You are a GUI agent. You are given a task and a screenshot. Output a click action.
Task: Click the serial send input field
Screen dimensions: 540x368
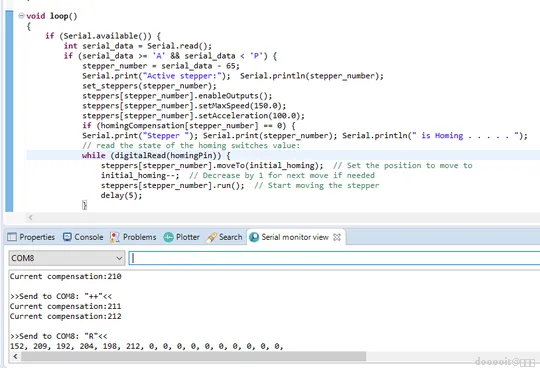(334, 258)
